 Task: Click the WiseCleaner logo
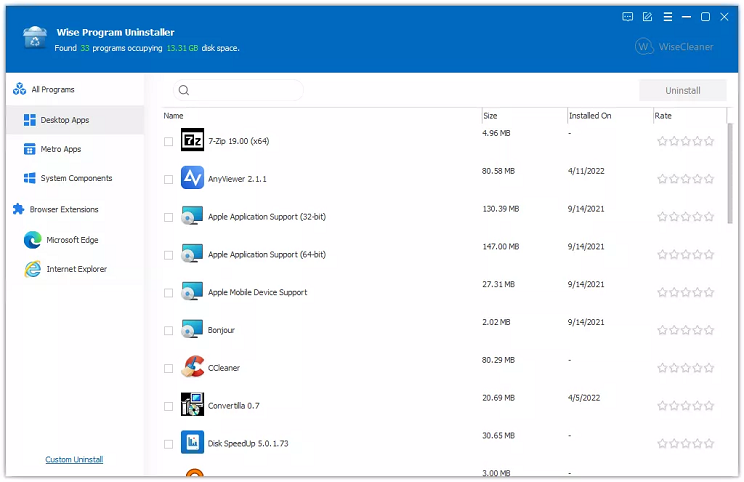pyautogui.click(x=674, y=46)
